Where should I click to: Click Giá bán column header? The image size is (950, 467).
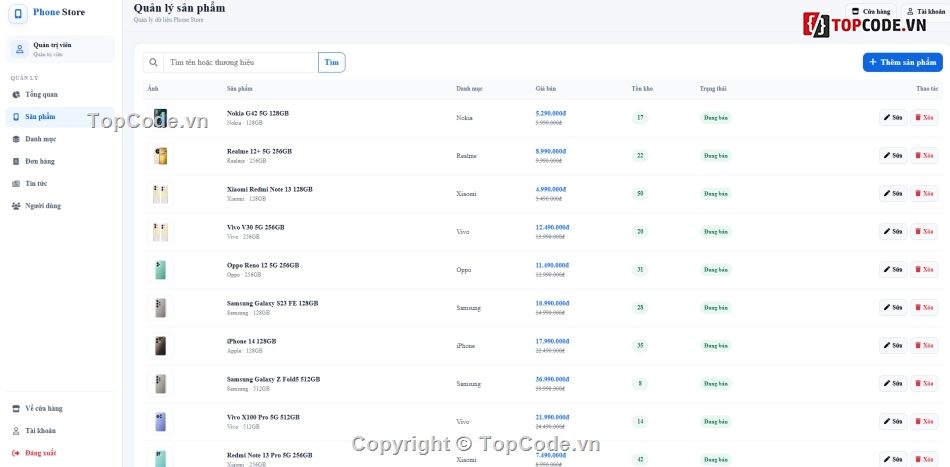point(545,89)
